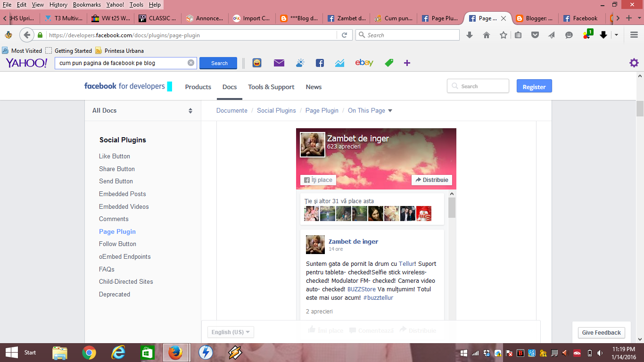
Task: Open the Firefox hamburger menu
Action: 634,35
